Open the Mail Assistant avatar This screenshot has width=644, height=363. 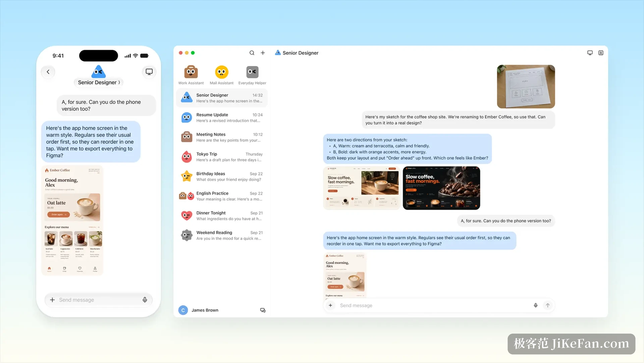[221, 72]
